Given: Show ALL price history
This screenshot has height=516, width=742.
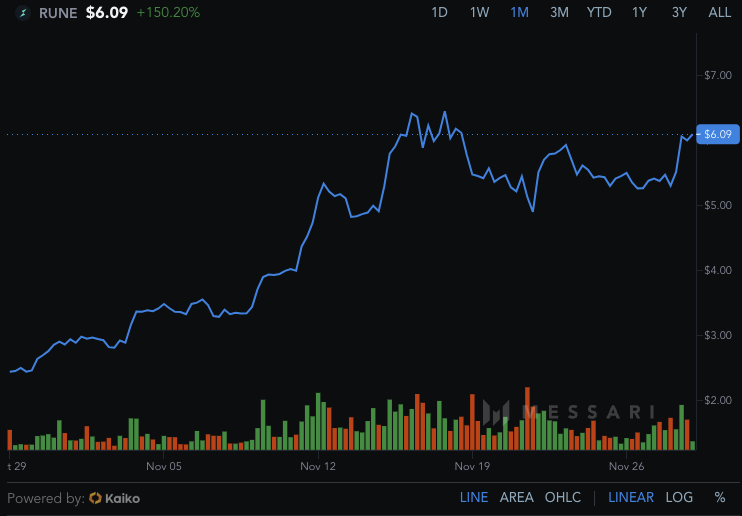Looking at the screenshot, I should coord(719,12).
